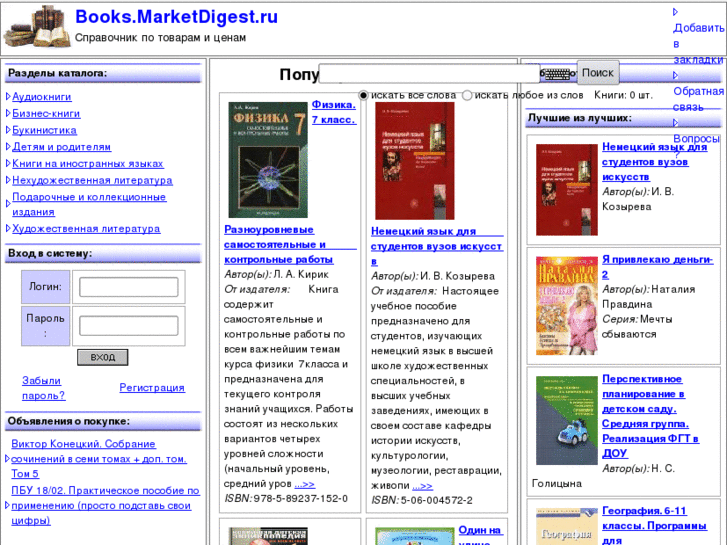
Task: Click the 'Книги: 0 шт.' counter text
Action: point(623,95)
